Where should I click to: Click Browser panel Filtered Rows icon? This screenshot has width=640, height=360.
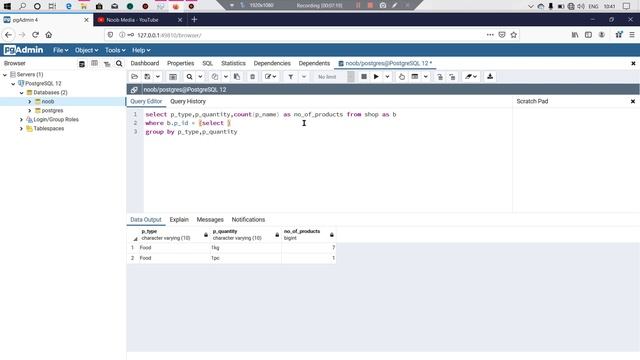tap(107, 64)
